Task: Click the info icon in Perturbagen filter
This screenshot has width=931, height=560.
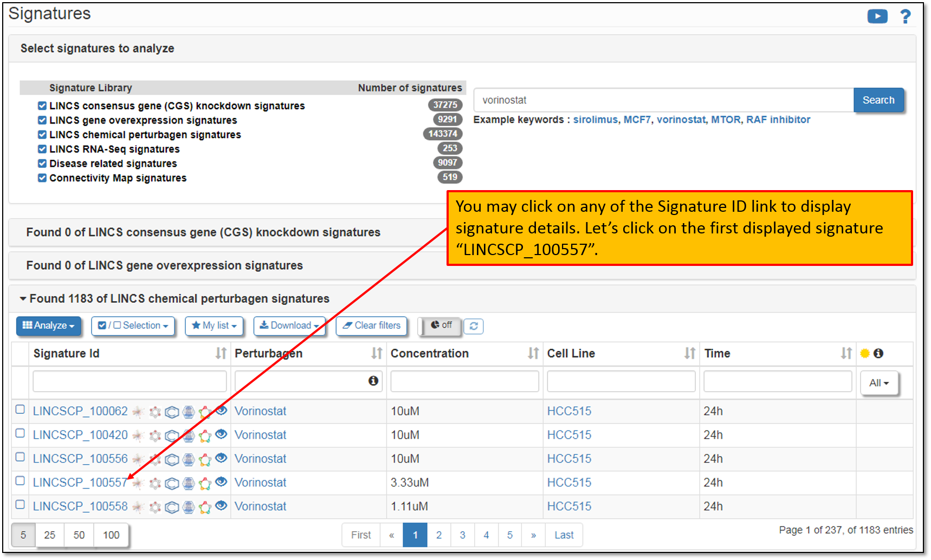Action: (373, 381)
